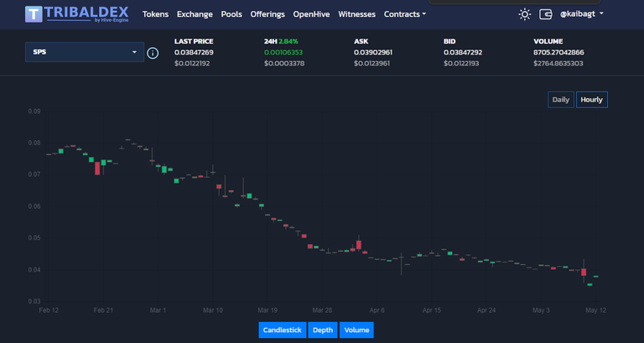Open @kaibagt account dropdown

[x=582, y=14]
